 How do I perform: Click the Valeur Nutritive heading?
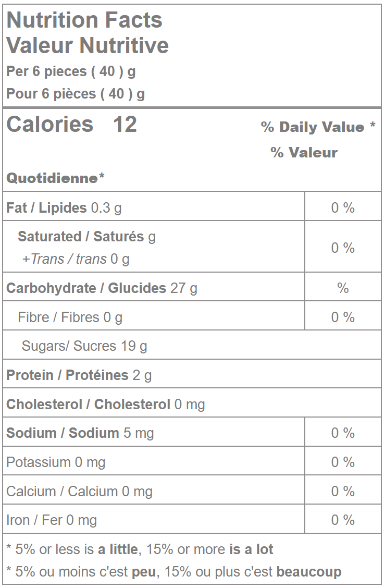point(88,45)
